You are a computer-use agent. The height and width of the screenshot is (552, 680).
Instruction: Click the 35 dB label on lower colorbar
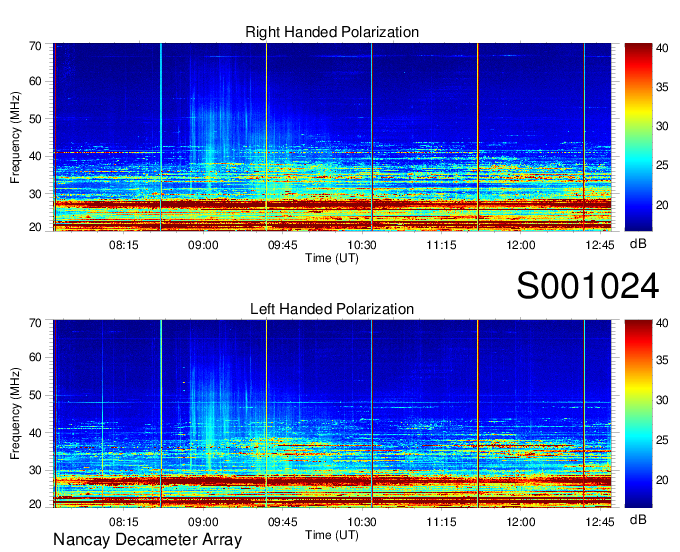pos(662,360)
